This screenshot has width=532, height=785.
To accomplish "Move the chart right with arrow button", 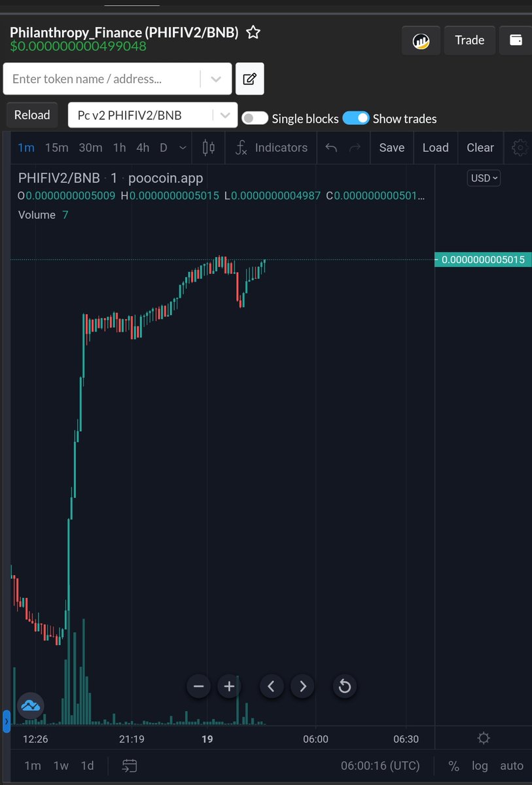I will (x=302, y=686).
